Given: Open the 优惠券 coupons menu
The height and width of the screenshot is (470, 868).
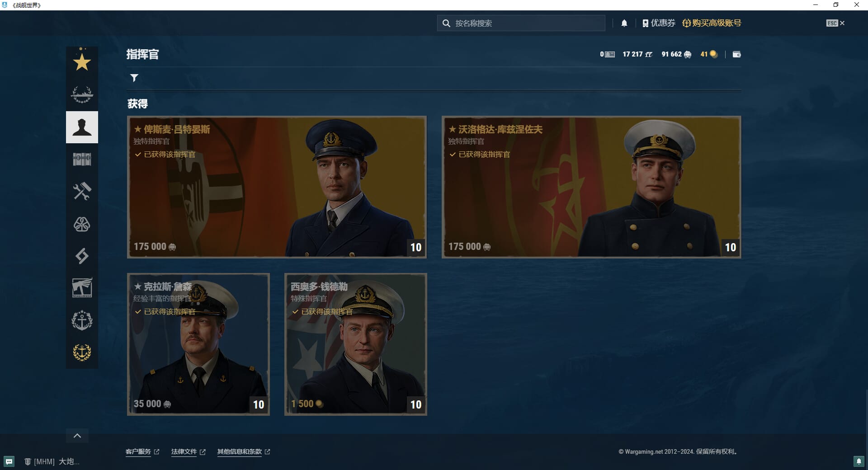Looking at the screenshot, I should coord(659,23).
